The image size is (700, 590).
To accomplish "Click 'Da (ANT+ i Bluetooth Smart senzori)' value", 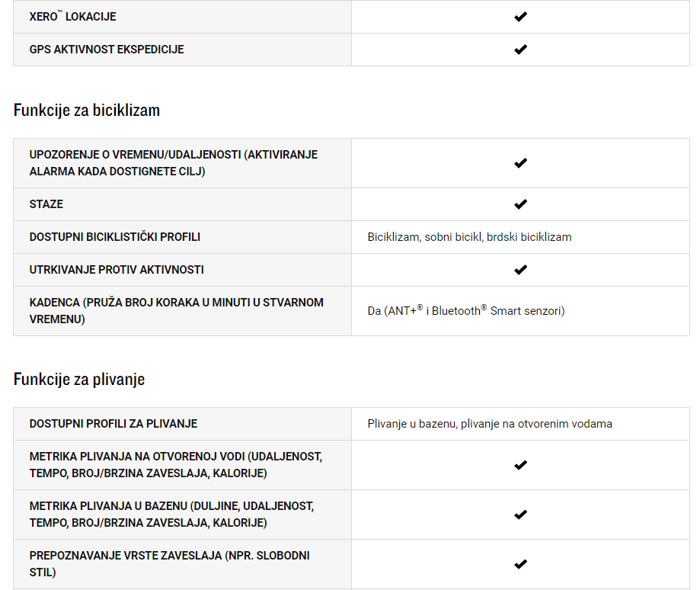I will tap(466, 310).
